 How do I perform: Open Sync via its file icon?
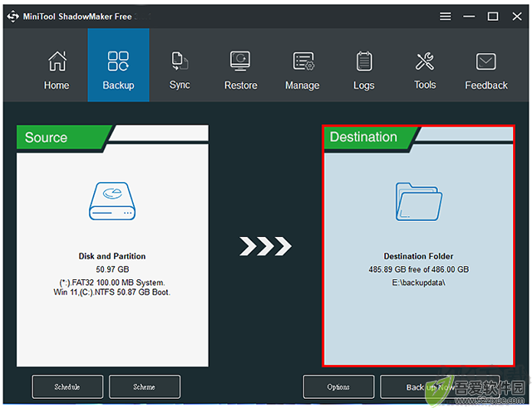pyautogui.click(x=180, y=61)
